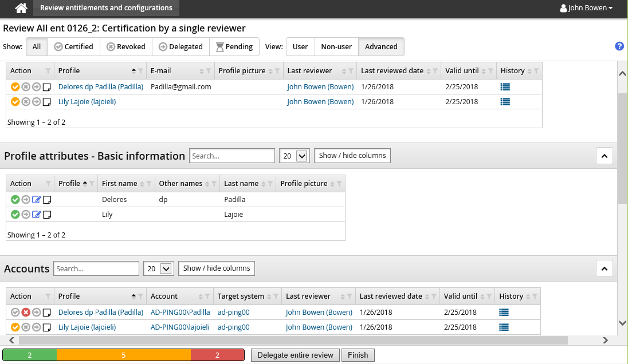Collapse the Accounts section
Image resolution: width=628 pixels, height=364 pixels.
605,268
